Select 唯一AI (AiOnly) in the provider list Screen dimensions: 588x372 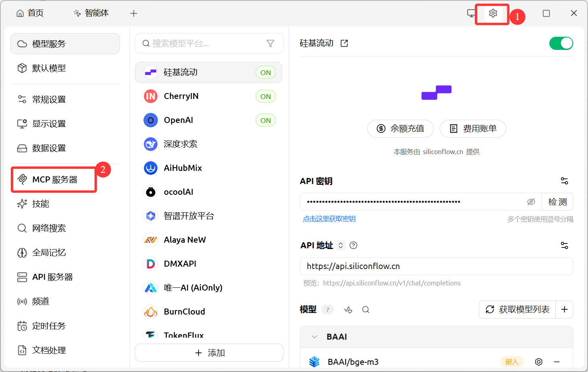(208, 288)
